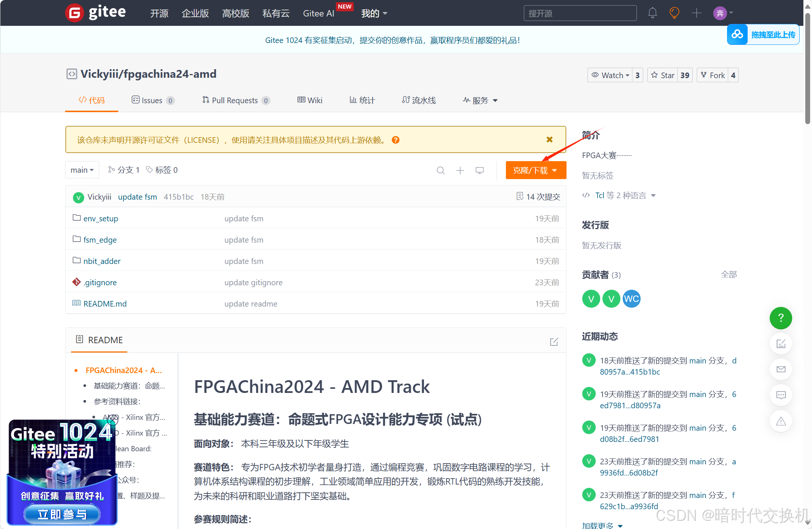Click the lightbulb feedback icon in top bar
The width and height of the screenshot is (812, 529).
pos(674,13)
